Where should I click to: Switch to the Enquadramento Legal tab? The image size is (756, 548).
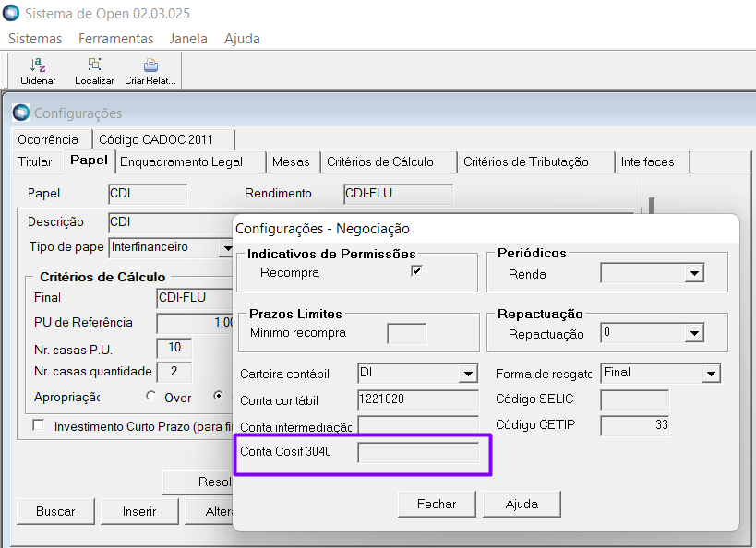tap(181, 161)
